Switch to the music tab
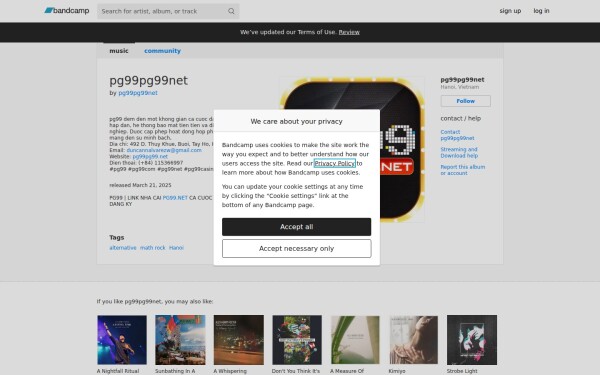600x375 pixels. coord(119,51)
